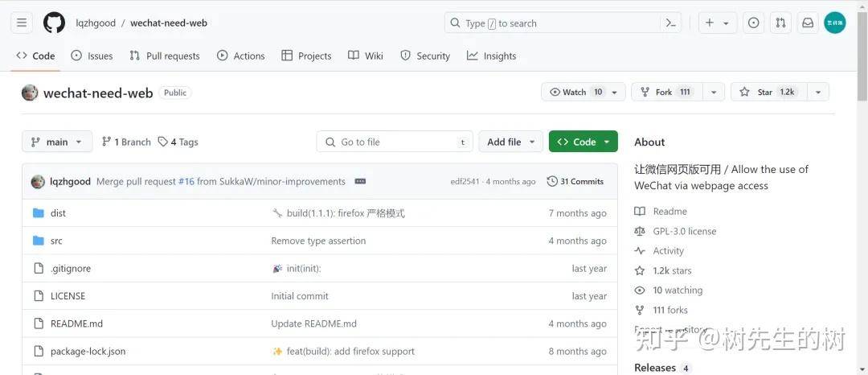Click the GPL-3.0 license scale icon
This screenshot has height=375, width=868.
[x=640, y=231]
